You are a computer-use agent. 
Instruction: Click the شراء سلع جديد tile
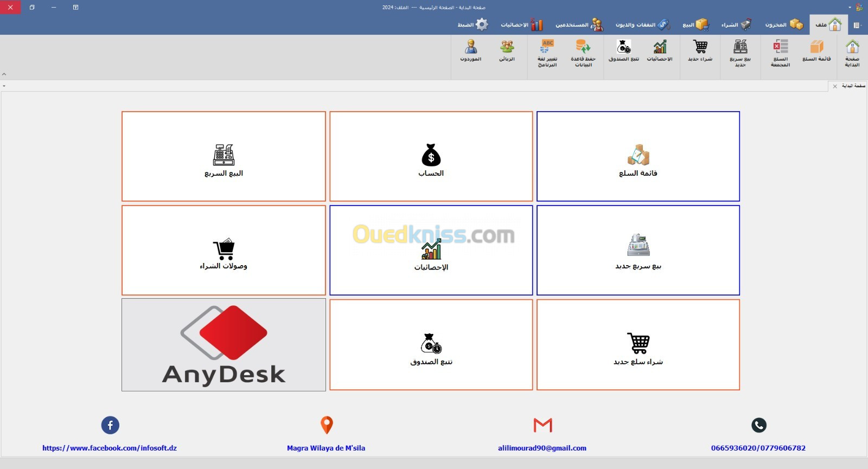[x=638, y=345]
